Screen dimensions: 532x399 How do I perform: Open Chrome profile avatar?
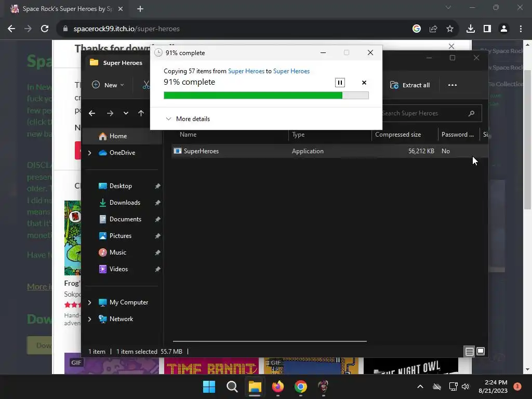coord(504,29)
